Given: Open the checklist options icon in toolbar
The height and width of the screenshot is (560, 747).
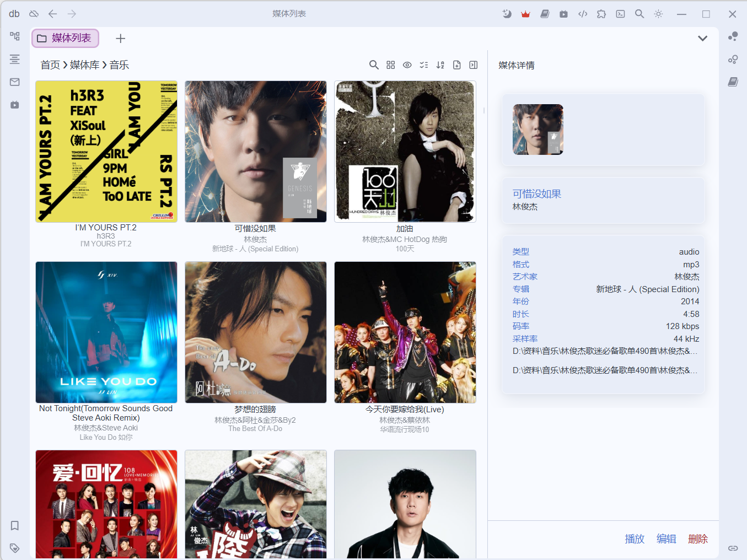Looking at the screenshot, I should [x=423, y=65].
